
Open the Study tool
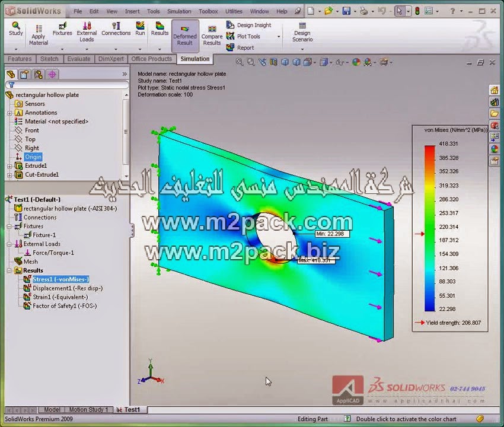[x=16, y=28]
